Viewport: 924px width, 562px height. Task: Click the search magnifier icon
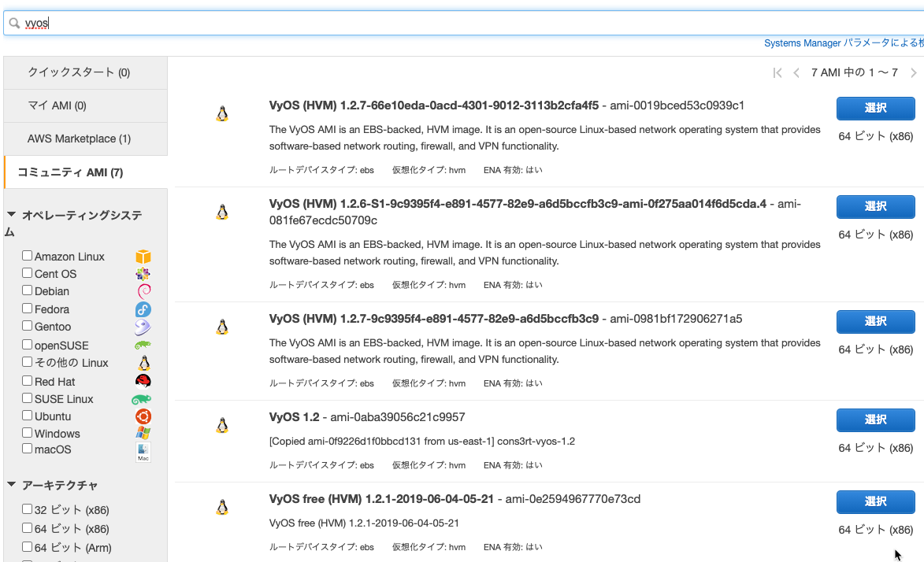(14, 24)
